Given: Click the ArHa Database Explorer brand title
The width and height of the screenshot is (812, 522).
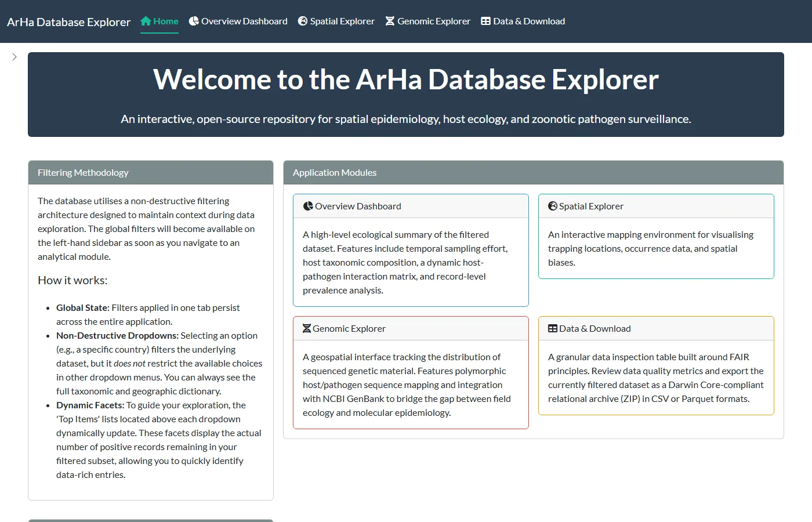Looking at the screenshot, I should tap(69, 22).
